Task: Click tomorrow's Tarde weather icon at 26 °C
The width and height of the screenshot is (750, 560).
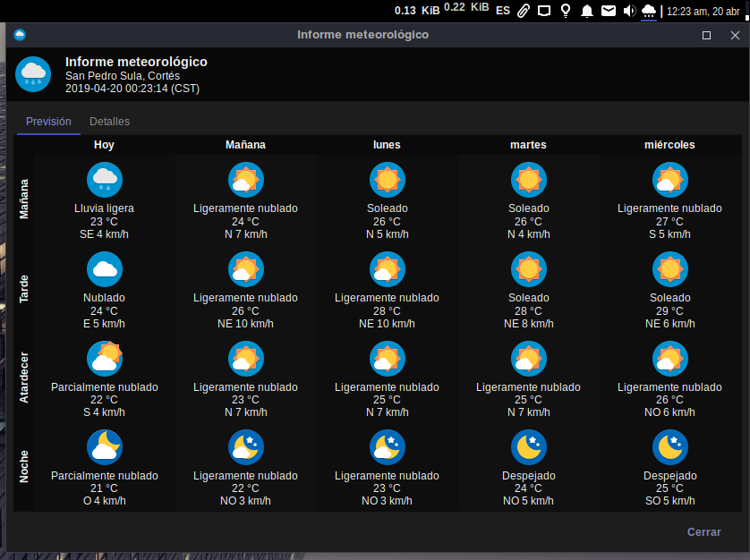Action: pyautogui.click(x=246, y=269)
